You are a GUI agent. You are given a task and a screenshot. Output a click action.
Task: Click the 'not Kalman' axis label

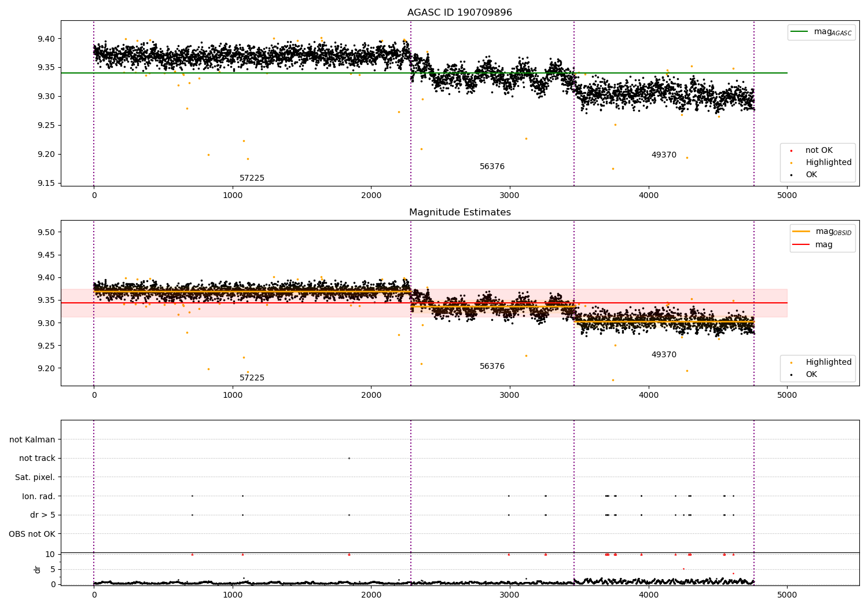(x=32, y=440)
